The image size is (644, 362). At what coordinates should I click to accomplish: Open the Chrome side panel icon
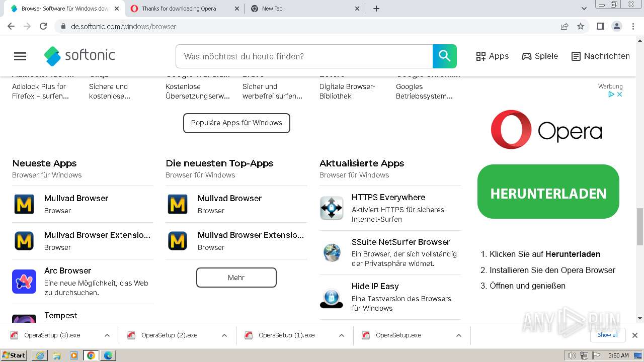pos(600,26)
